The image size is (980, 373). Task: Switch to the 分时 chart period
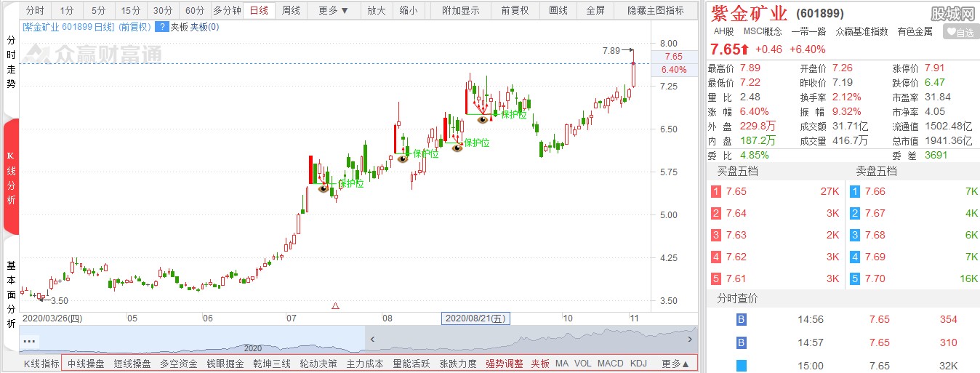(35, 11)
